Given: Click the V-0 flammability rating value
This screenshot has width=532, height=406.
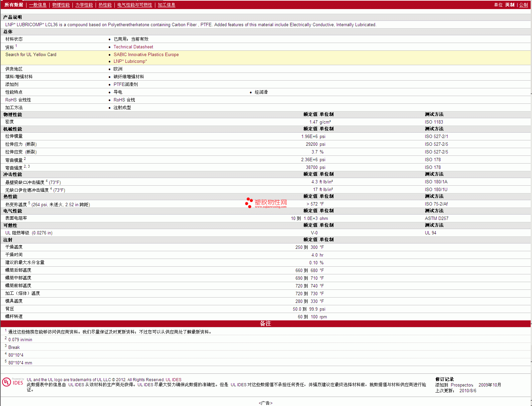Looking at the screenshot, I should (314, 233).
